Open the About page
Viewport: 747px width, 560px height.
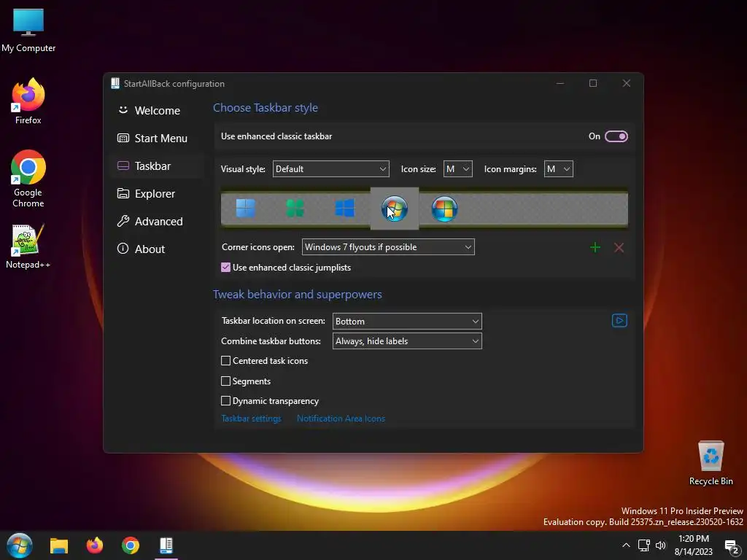coord(157,249)
